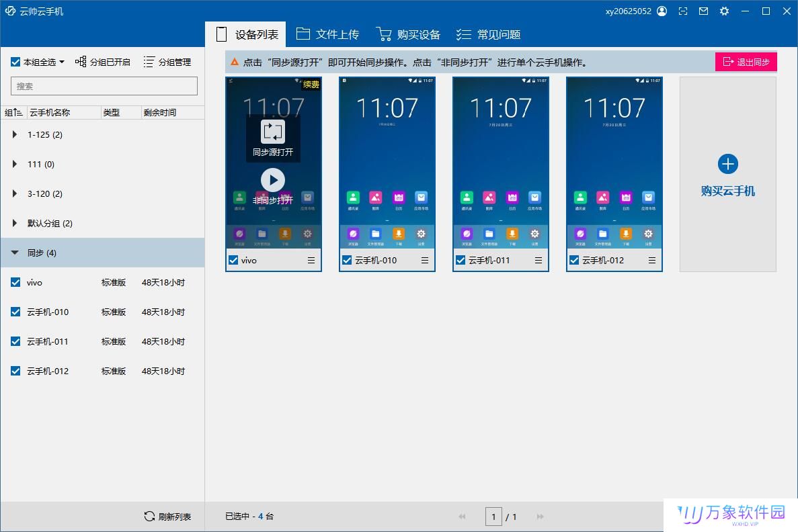Image resolution: width=798 pixels, height=532 pixels.
Task: Uncheck 云手机-012 in the device list
Action: (15, 371)
